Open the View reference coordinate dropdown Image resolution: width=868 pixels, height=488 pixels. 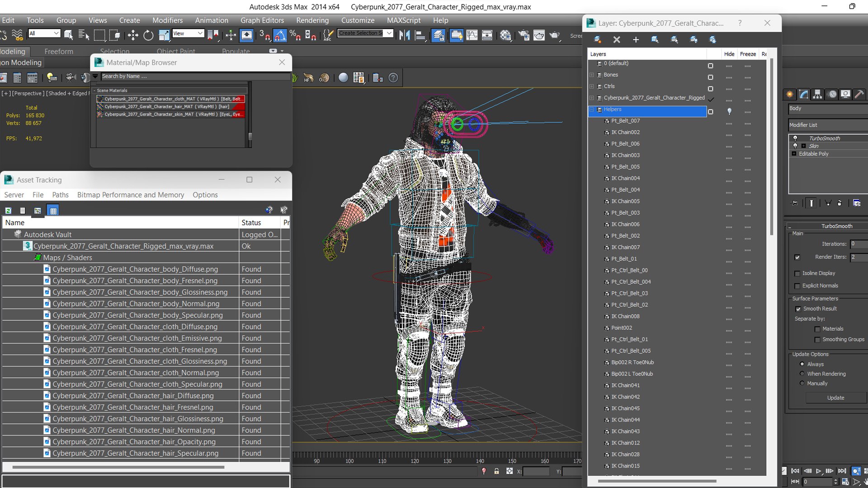pyautogui.click(x=188, y=33)
